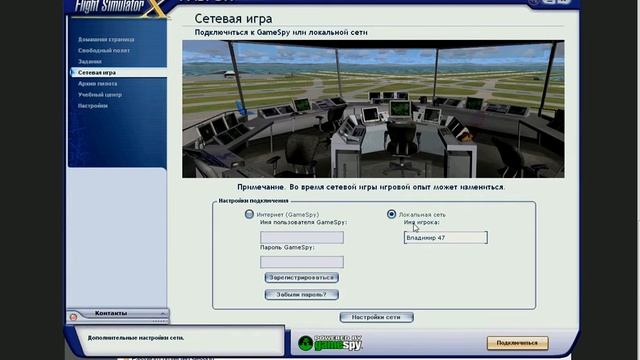Open Задания menu item

pyautogui.click(x=90, y=62)
